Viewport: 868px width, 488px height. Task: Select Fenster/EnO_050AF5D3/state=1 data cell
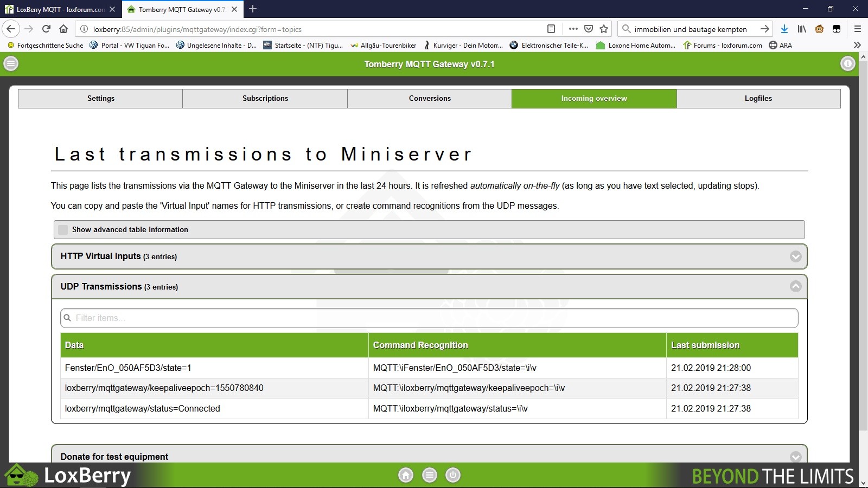coord(214,368)
